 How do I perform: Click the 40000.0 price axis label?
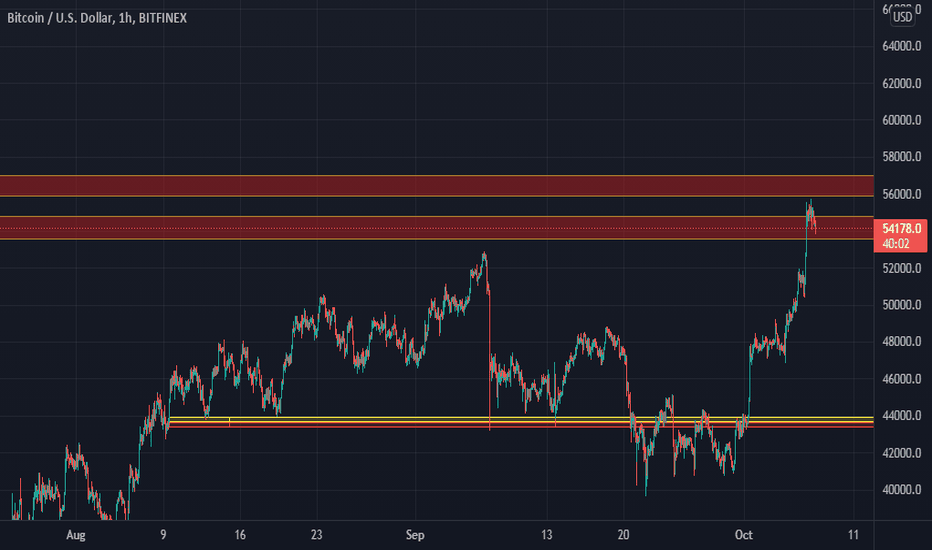[x=902, y=490]
